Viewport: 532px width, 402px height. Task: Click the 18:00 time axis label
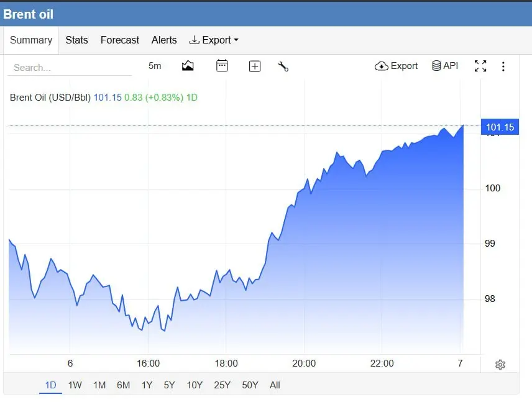pos(226,363)
